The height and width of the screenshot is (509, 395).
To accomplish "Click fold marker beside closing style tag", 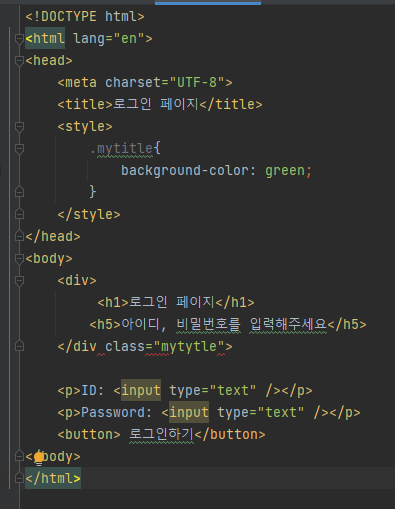I will pos(19,214).
